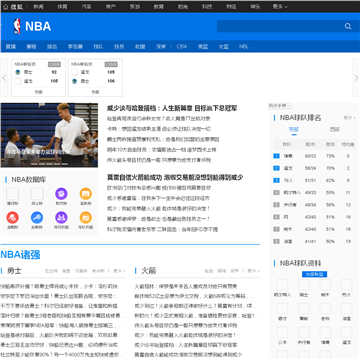Screen dimensions: 360x360
Task: Click the carousel indicator dots on the photo
Action: coord(50,164)
